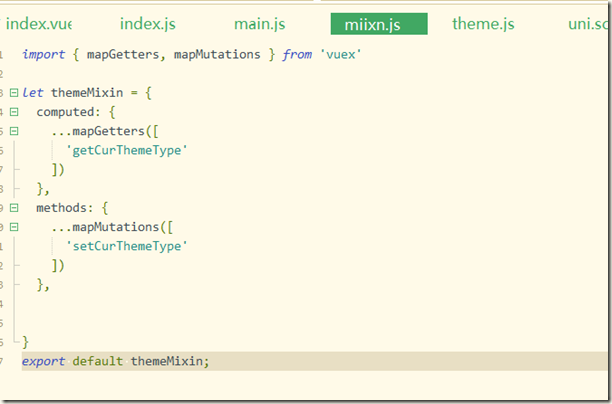Place cursor on the import keyword

click(x=42, y=54)
